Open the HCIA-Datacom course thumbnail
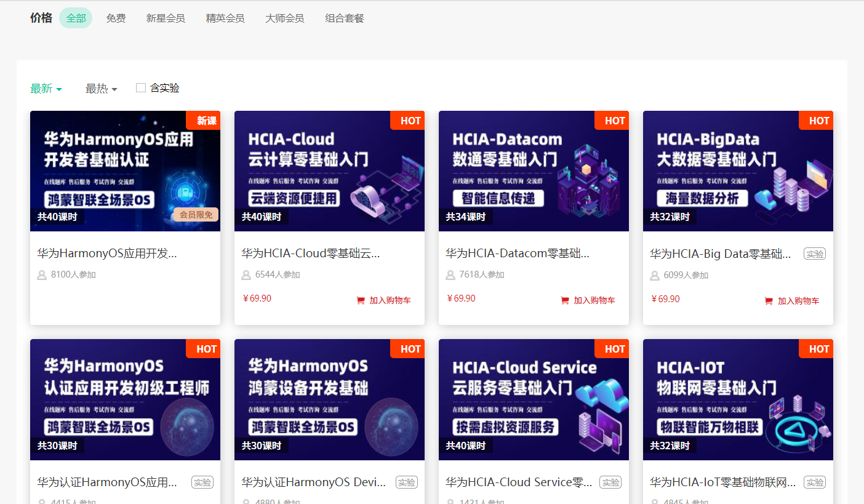Image resolution: width=864 pixels, height=504 pixels. [533, 171]
